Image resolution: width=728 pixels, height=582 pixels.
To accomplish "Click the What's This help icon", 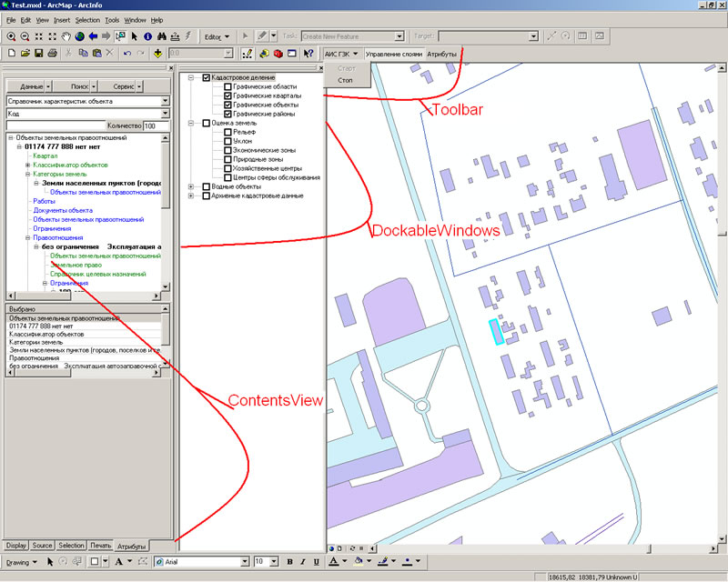I will click(x=308, y=54).
